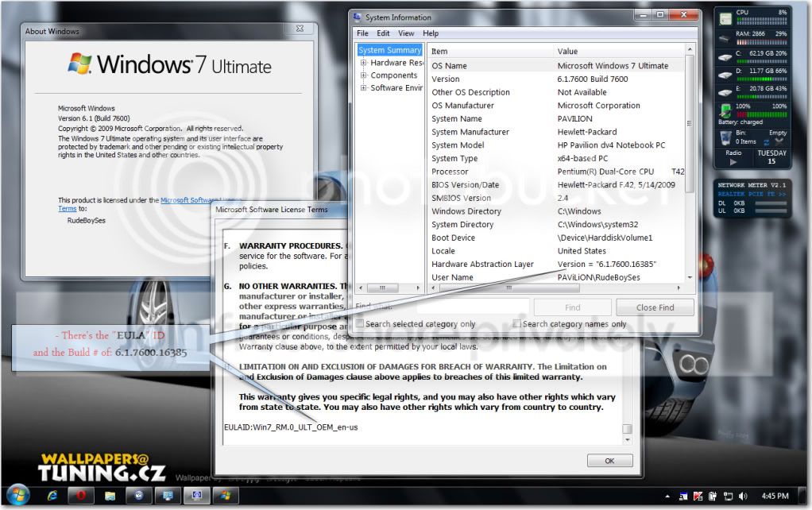812x510 pixels.
Task: Select the System Summary tree node
Action: pos(389,50)
